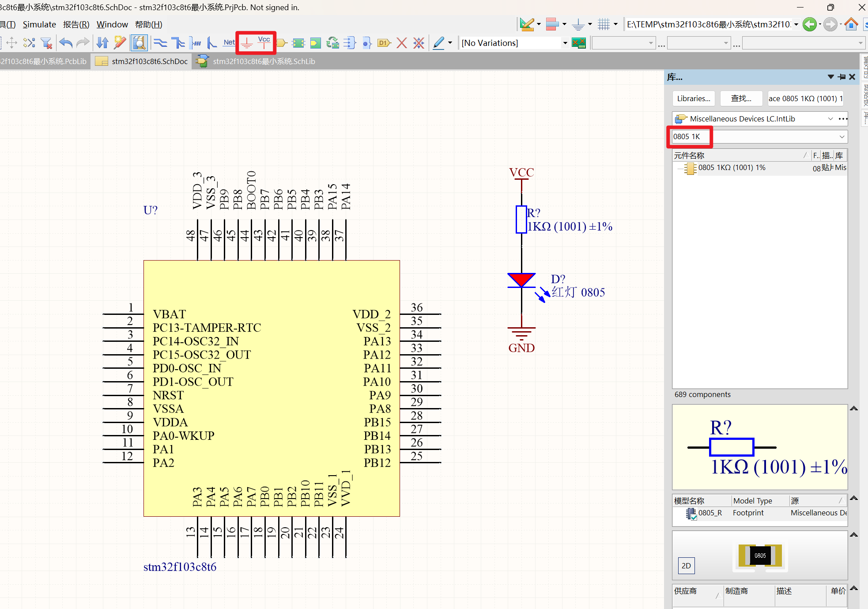Open the 帮助(H) menu
This screenshot has width=868, height=609.
(x=148, y=24)
